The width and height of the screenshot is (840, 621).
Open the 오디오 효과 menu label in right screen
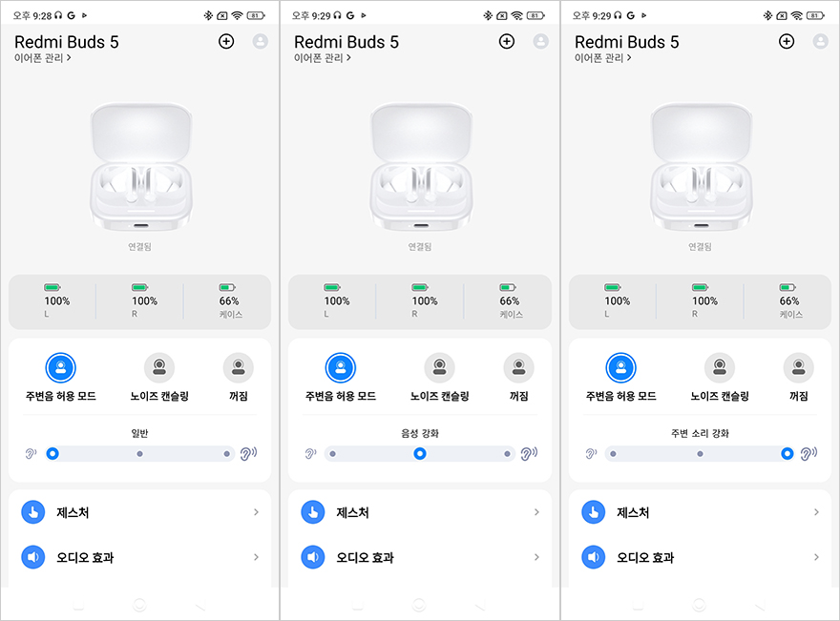[x=645, y=558]
